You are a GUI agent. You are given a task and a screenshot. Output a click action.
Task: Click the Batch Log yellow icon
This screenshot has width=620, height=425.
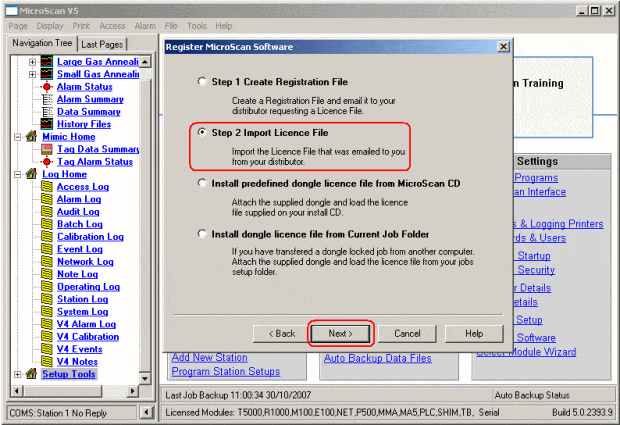[47, 224]
